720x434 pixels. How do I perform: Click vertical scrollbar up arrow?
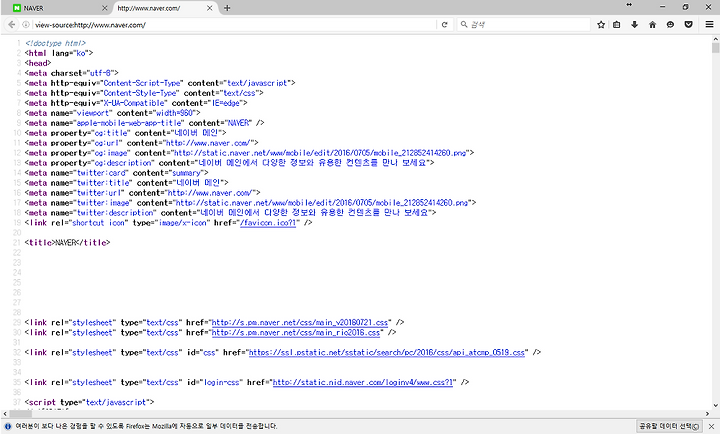click(x=715, y=39)
